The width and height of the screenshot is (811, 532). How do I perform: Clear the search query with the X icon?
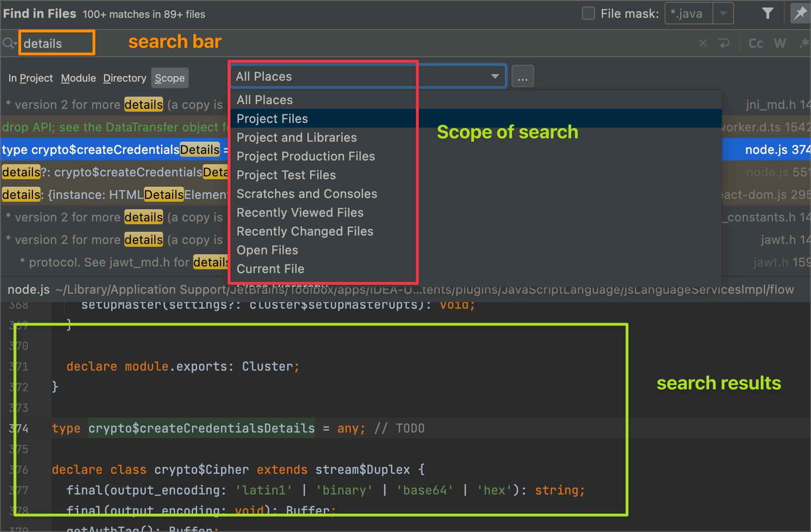point(703,43)
